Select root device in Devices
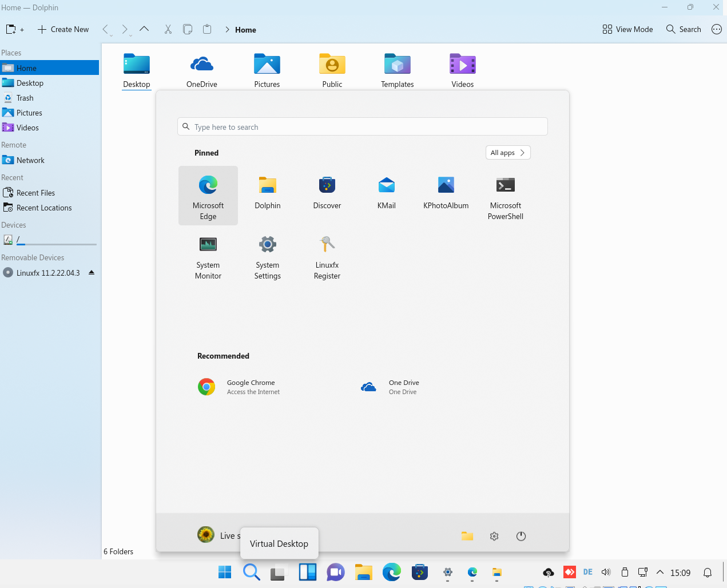Viewport: 727px width, 588px height. click(49, 240)
